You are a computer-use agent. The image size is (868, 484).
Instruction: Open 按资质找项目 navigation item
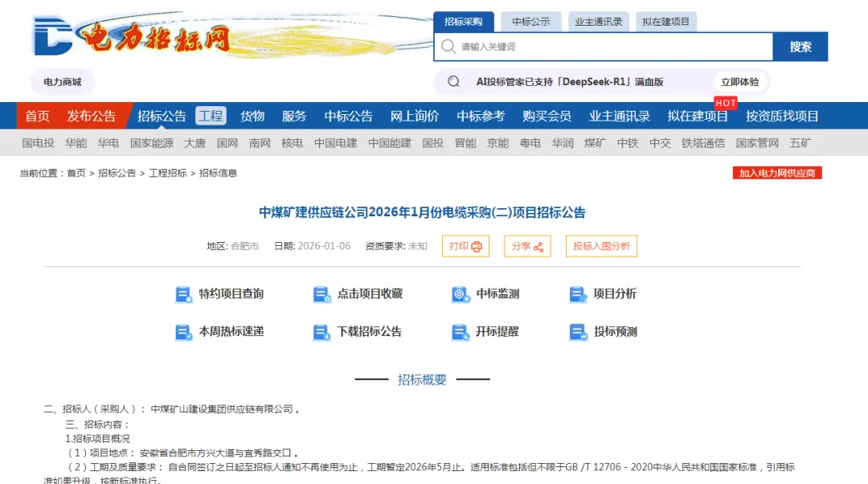(782, 116)
